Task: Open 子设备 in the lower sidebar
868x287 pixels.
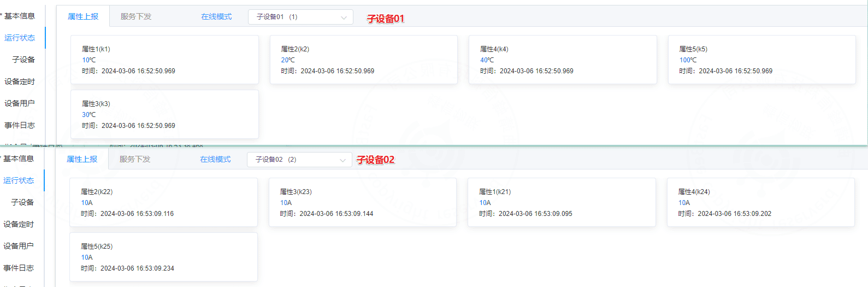Action: click(x=22, y=202)
